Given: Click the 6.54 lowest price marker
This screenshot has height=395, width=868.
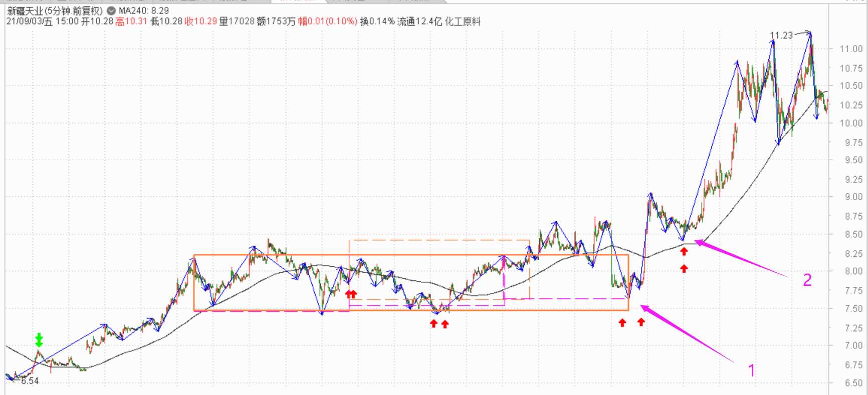Looking at the screenshot, I should point(30,381).
